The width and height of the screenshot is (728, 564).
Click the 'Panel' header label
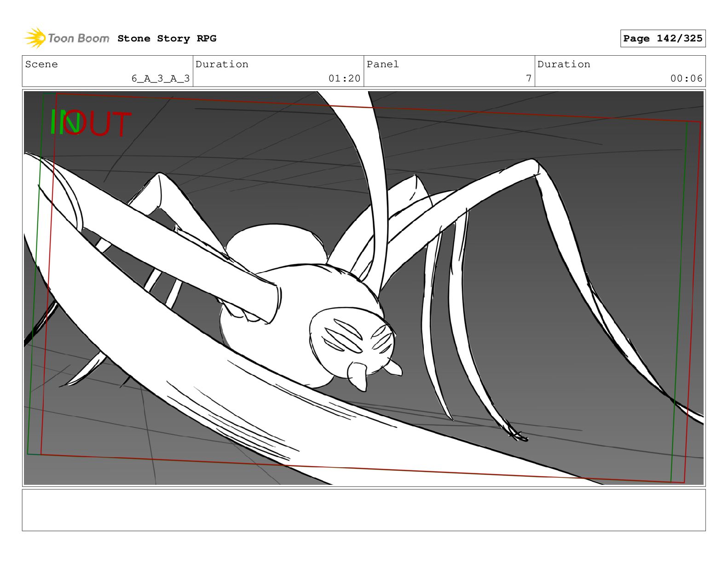(x=382, y=64)
